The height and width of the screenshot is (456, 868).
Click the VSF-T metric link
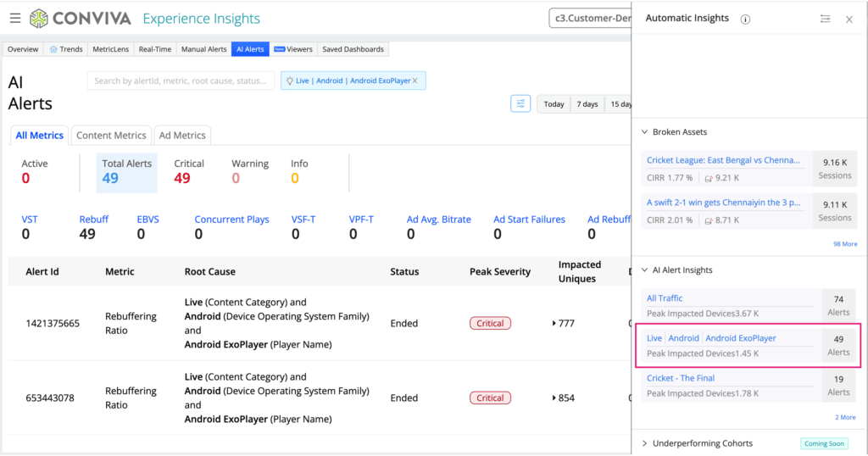pyautogui.click(x=303, y=220)
